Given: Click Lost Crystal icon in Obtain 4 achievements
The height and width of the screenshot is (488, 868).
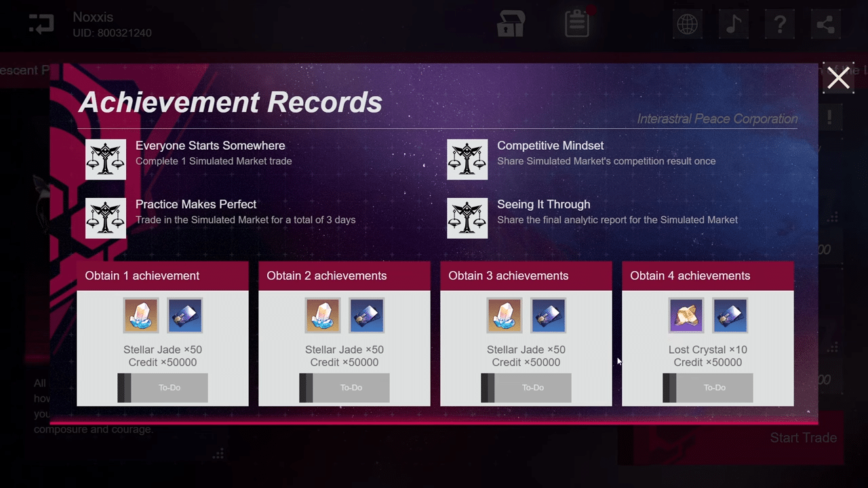Looking at the screenshot, I should point(686,315).
